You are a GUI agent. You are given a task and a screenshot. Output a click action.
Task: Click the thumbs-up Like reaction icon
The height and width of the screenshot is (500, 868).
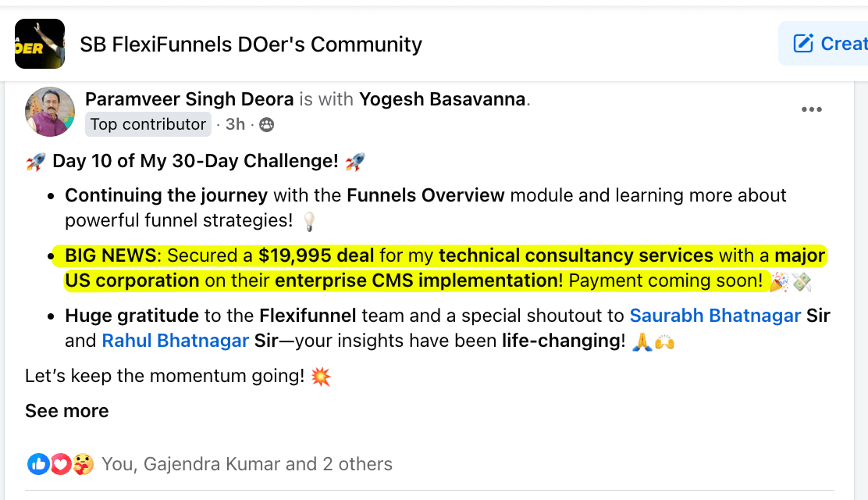click(37, 464)
